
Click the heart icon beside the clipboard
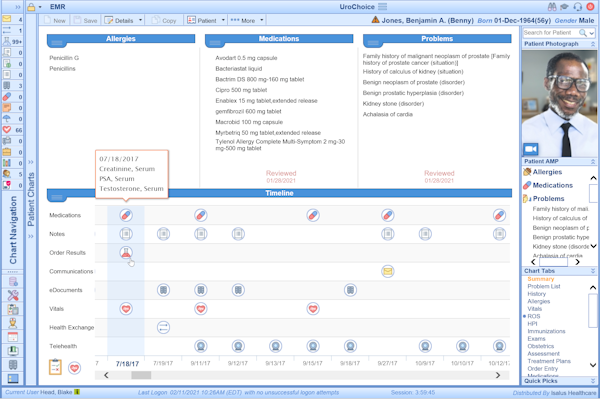pos(74,368)
